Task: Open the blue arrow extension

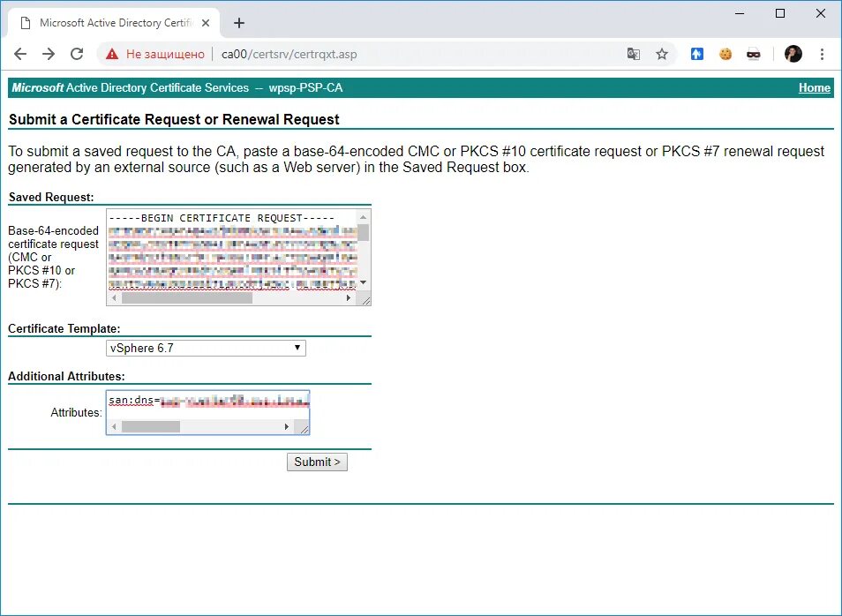Action: 696,54
